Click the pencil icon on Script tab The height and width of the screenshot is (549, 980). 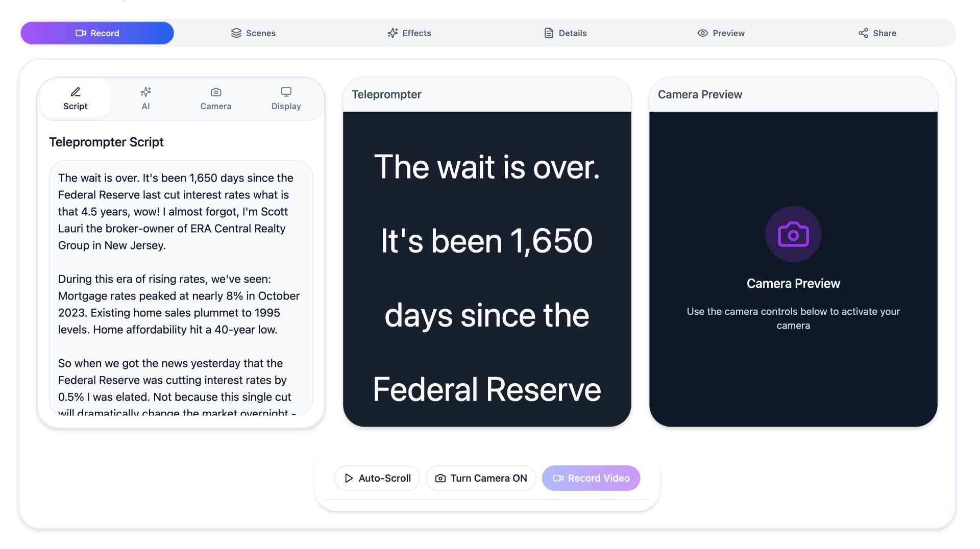tap(76, 92)
